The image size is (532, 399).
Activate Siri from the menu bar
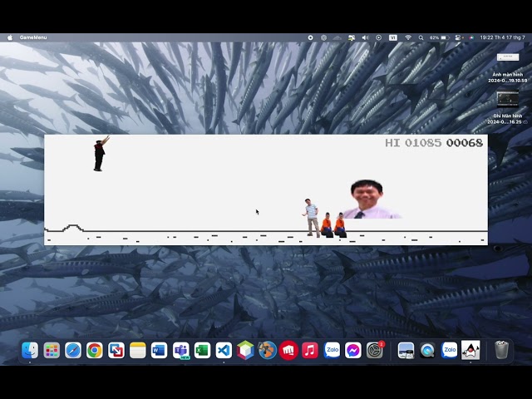coord(471,37)
